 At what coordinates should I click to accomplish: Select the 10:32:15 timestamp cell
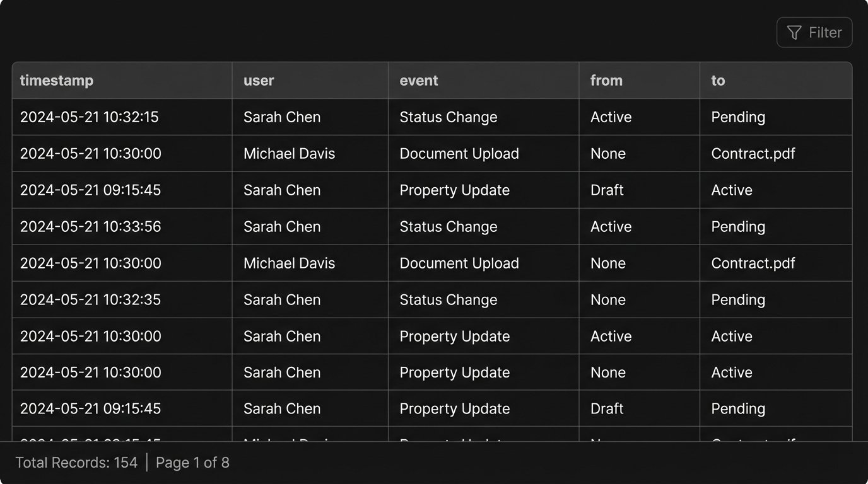[x=90, y=117]
